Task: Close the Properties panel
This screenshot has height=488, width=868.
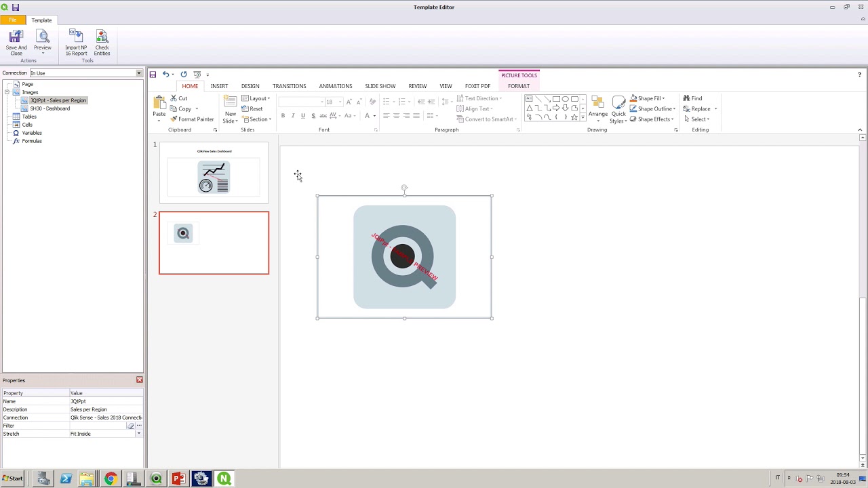Action: 140,380
